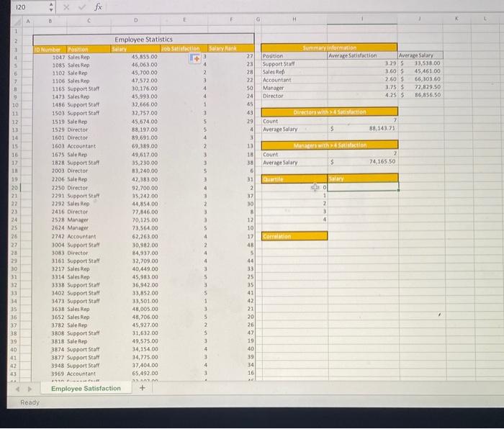This screenshot has height=429, width=504.
Task: Click the 1601 Director row position cell
Action: 89,138
